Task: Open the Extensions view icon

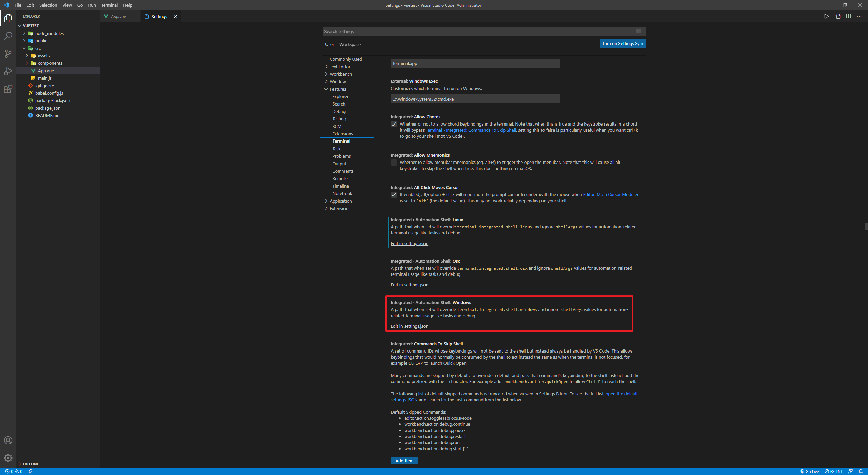Action: [x=8, y=89]
